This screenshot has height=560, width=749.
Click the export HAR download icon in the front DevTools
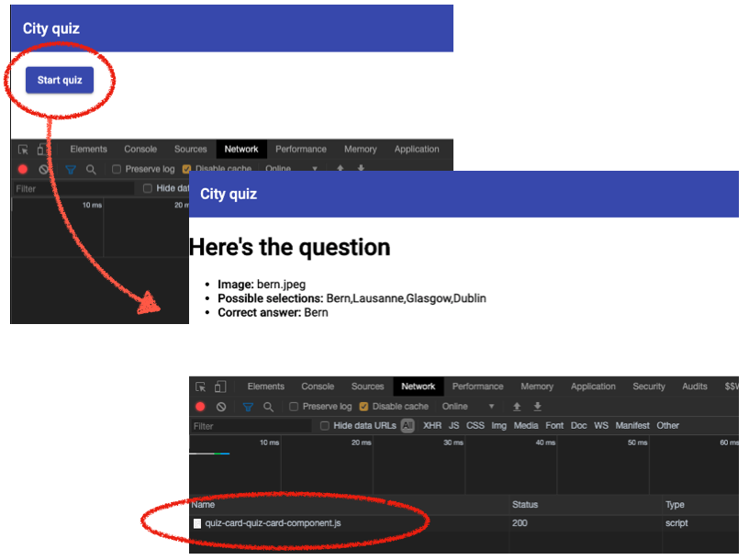pos(537,407)
